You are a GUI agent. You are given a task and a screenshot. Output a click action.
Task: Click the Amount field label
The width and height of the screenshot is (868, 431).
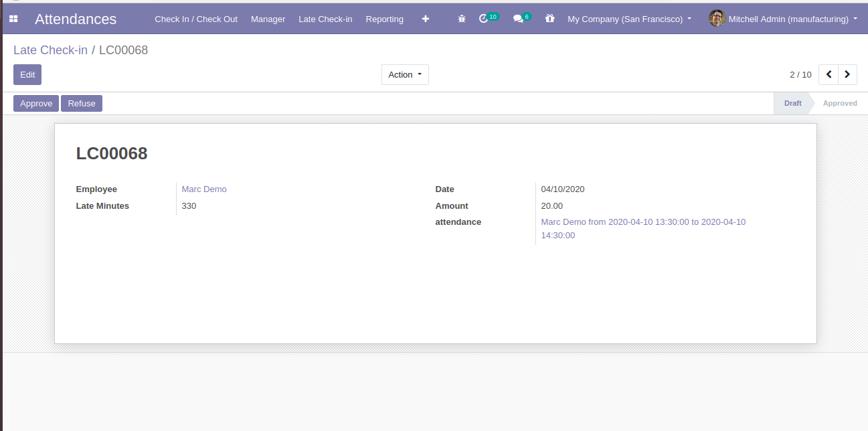[x=452, y=206]
